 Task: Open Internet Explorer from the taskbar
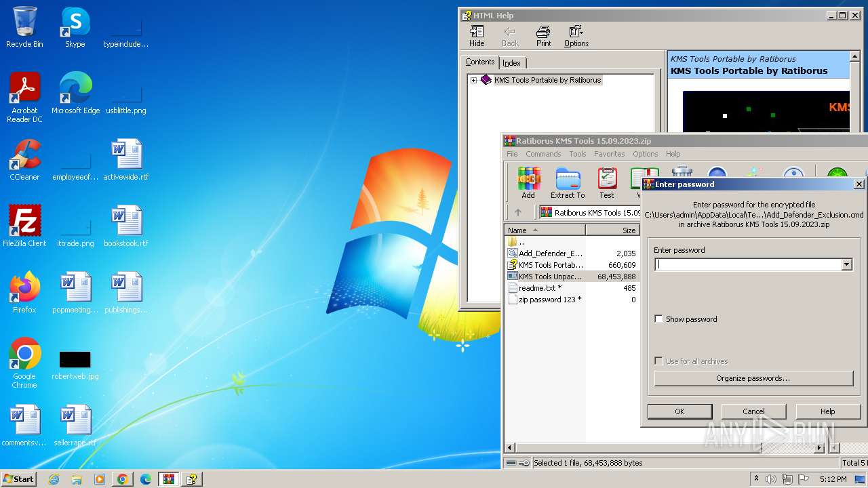[54, 479]
